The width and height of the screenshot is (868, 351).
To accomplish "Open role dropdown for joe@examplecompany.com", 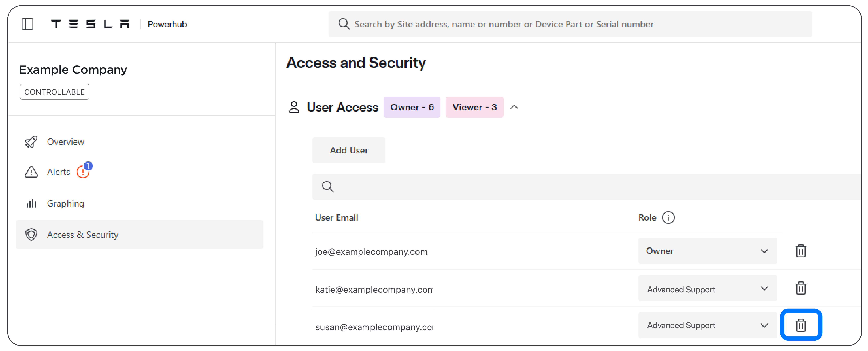I will click(x=708, y=251).
